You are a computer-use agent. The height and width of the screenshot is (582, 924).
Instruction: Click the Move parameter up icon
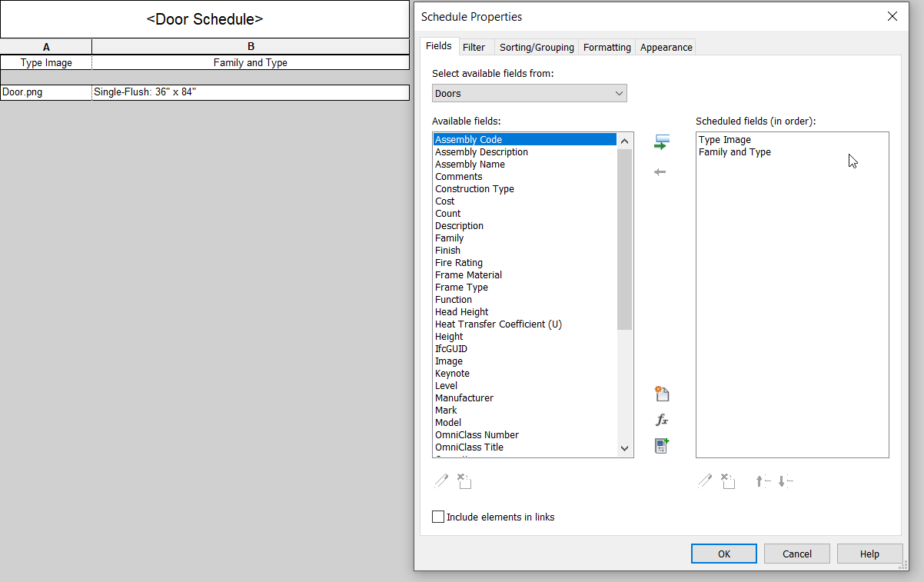click(x=763, y=481)
